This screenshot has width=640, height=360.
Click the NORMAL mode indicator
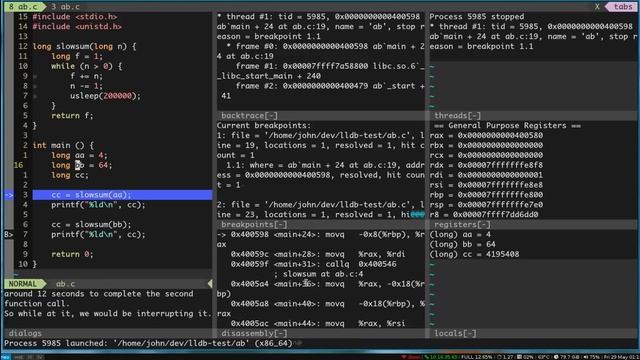(x=23, y=284)
